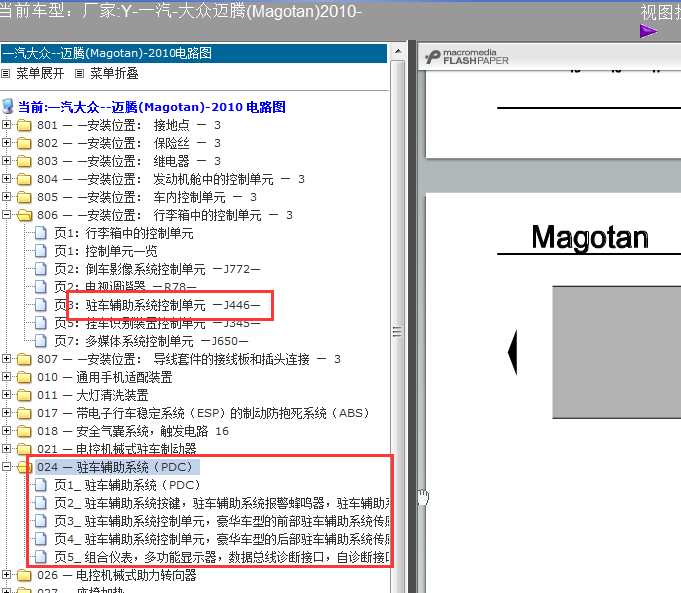This screenshot has height=593, width=681.
Task: Open 页1_ 驻车辅助系统（PDC）page
Action: click(x=128, y=485)
